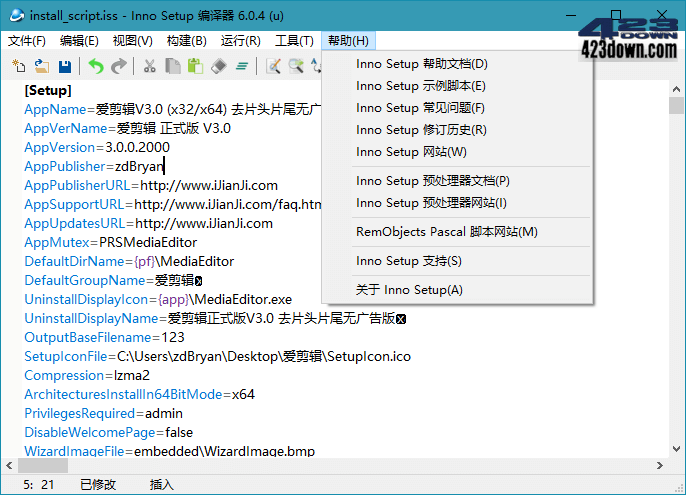Close the open 帮助(H) menu

pos(348,41)
